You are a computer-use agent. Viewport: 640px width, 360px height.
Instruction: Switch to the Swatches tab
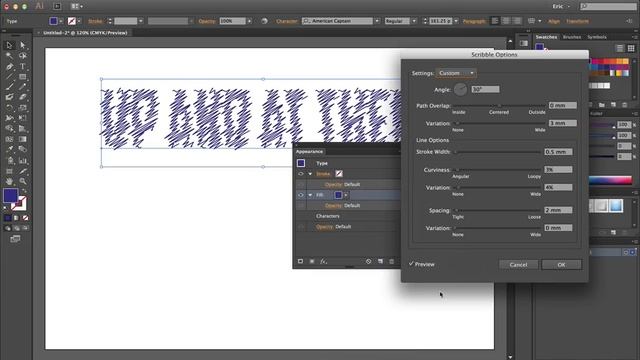coord(546,37)
